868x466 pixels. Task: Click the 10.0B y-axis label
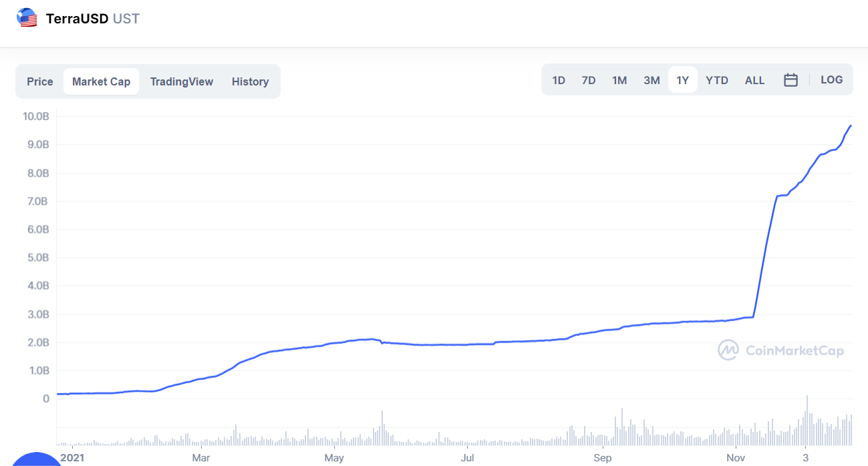[36, 116]
